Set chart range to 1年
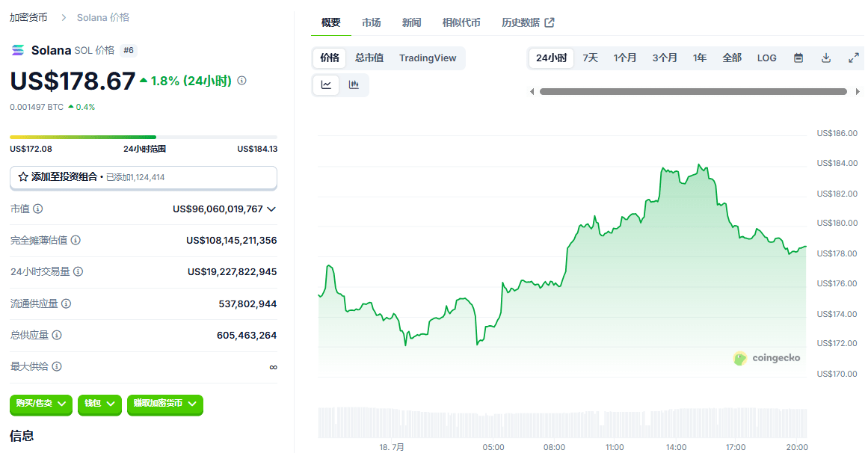 [x=700, y=58]
